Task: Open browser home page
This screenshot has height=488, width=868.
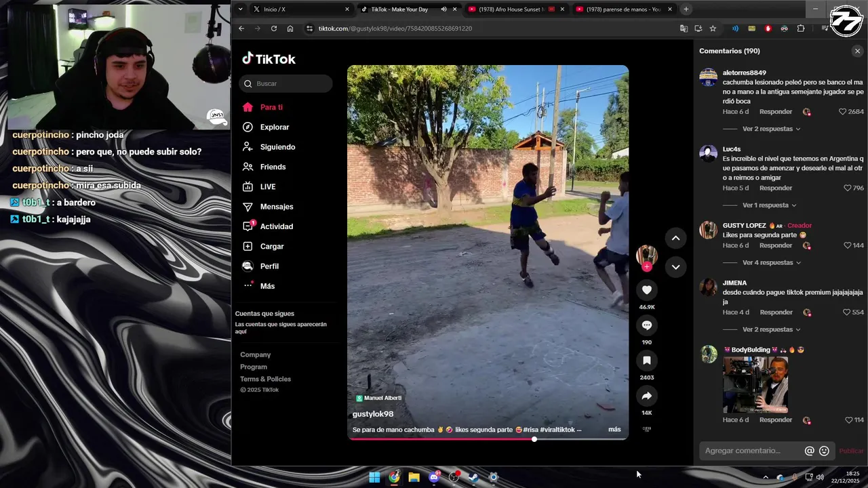Action: tap(290, 28)
